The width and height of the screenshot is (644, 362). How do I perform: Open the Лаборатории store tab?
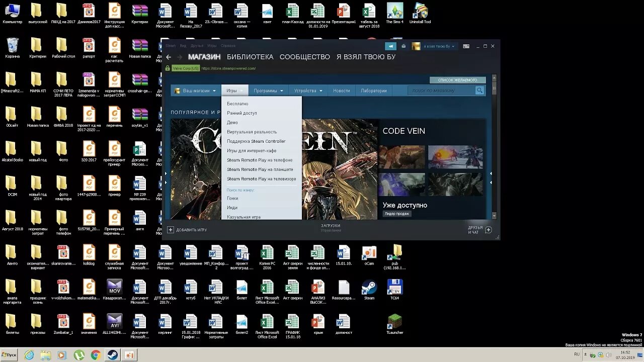[x=373, y=90]
